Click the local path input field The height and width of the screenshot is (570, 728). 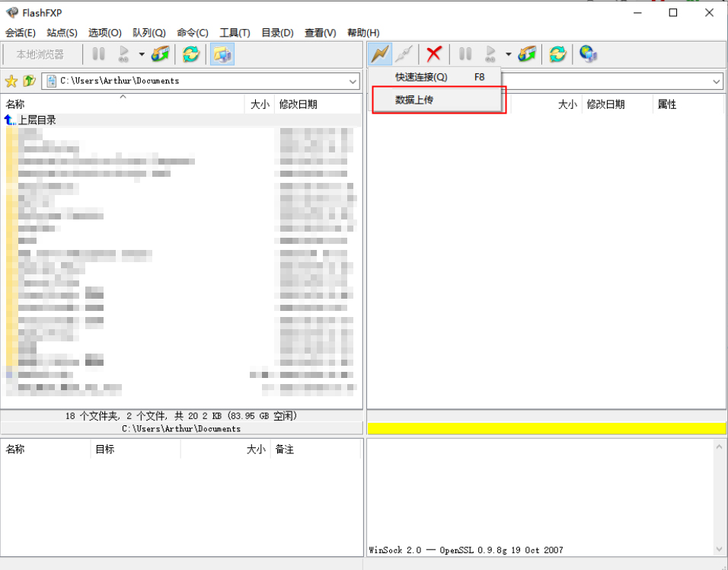tap(200, 82)
